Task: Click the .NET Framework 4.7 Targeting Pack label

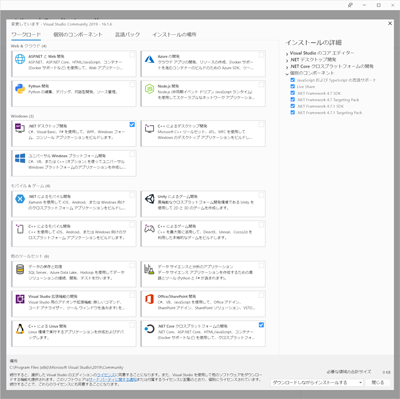Action: coord(328,100)
